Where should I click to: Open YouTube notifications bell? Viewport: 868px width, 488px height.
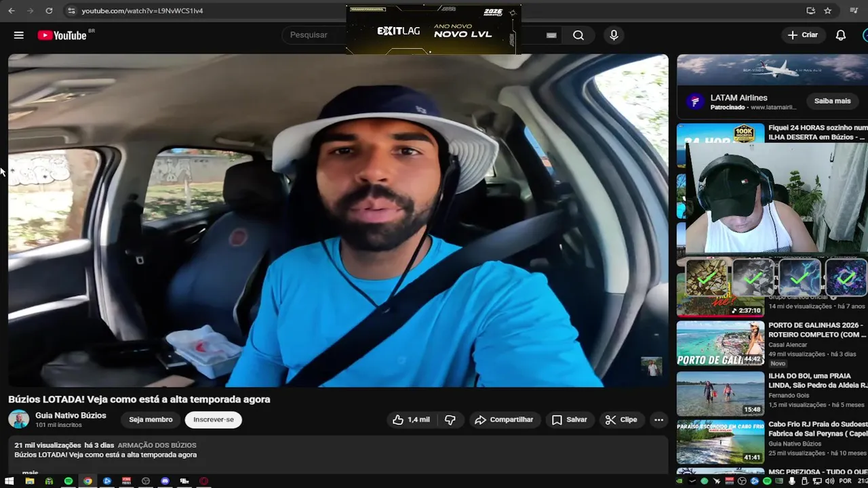click(841, 35)
